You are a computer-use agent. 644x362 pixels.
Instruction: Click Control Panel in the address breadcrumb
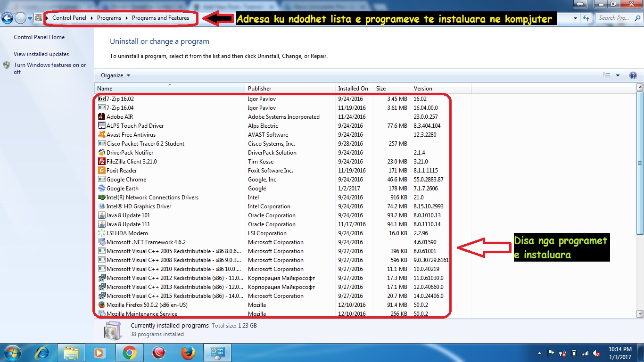[x=69, y=18]
